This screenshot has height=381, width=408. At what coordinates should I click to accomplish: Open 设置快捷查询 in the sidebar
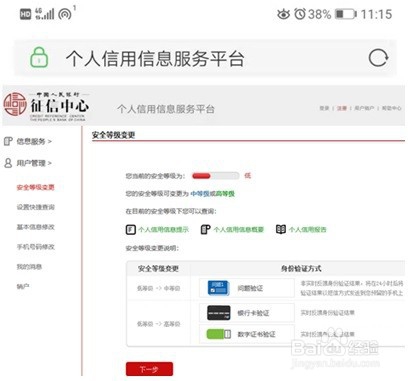(x=36, y=207)
